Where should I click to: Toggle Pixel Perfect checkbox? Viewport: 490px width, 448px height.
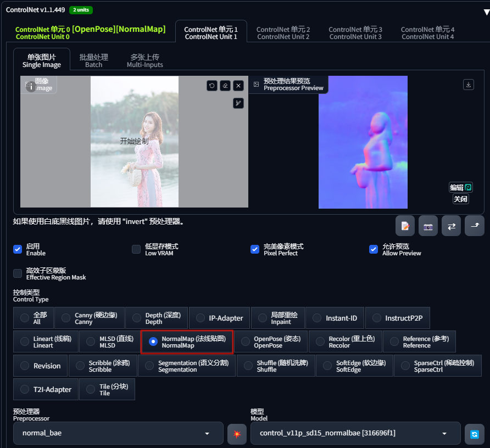tap(255, 249)
